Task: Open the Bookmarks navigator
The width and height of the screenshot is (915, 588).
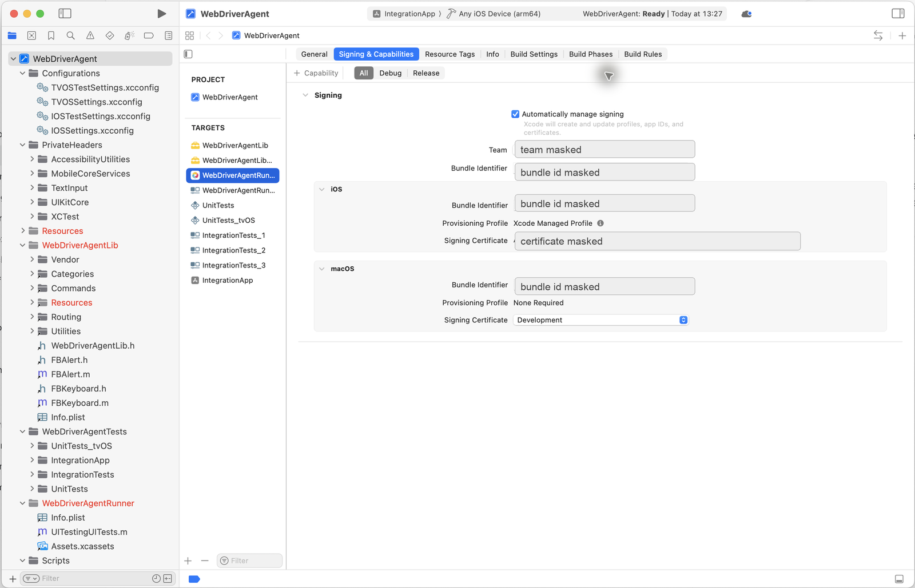Action: pos(51,35)
